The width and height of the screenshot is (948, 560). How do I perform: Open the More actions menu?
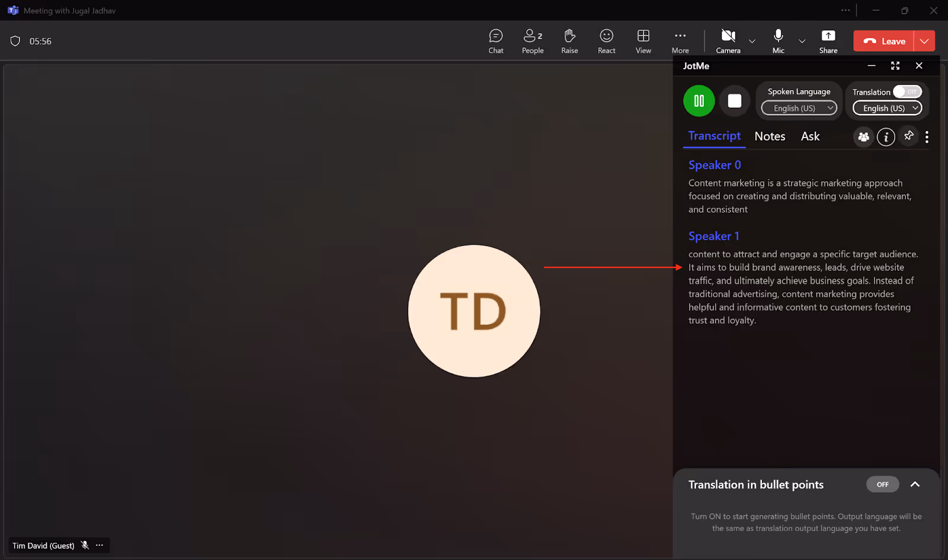pyautogui.click(x=680, y=41)
